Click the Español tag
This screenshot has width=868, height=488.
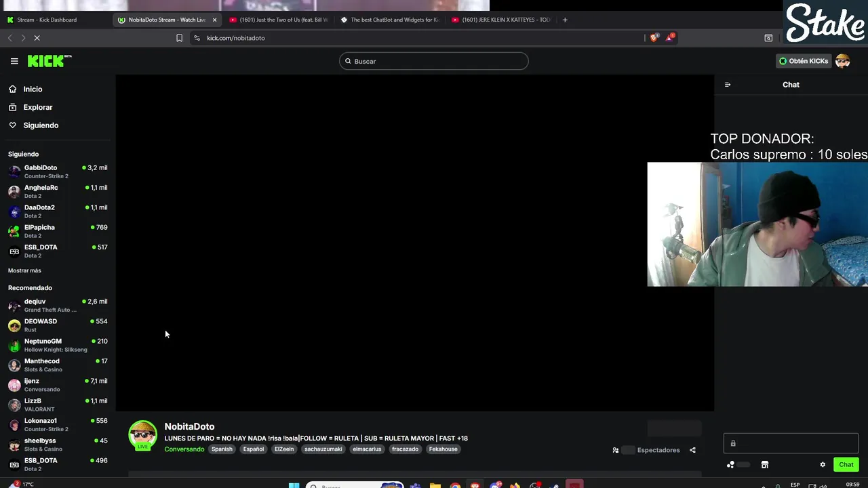coord(254,449)
